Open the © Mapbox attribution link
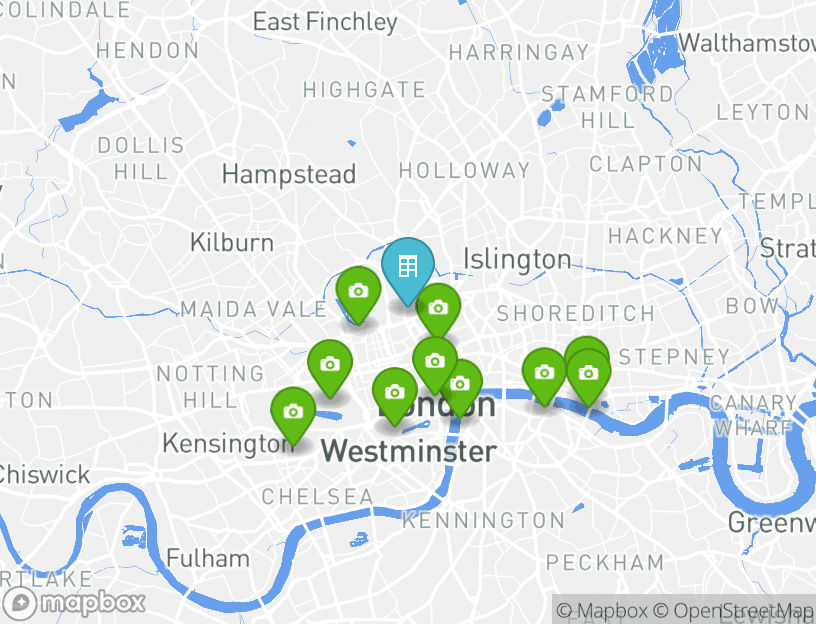This screenshot has width=816, height=624. click(602, 610)
